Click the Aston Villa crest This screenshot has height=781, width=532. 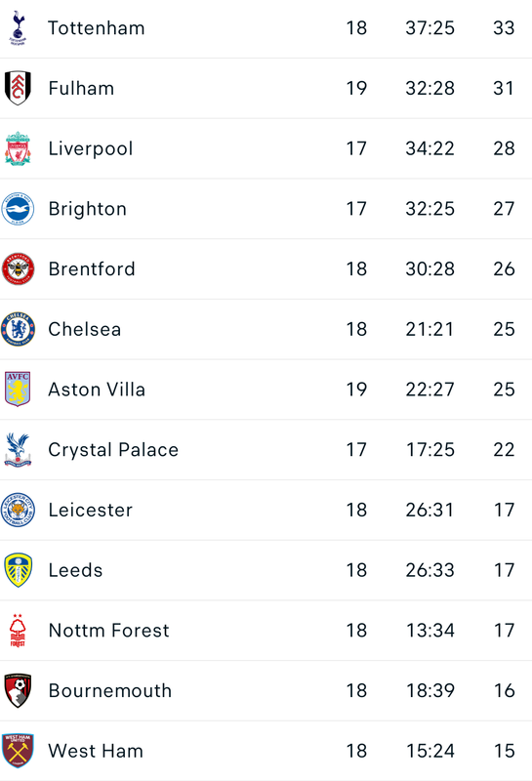18,389
